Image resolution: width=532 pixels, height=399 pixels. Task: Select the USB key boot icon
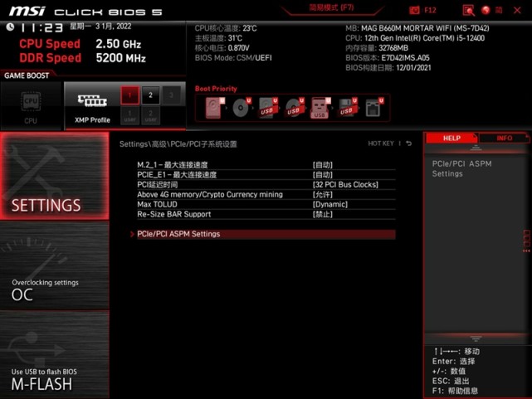pyautogui.click(x=320, y=108)
